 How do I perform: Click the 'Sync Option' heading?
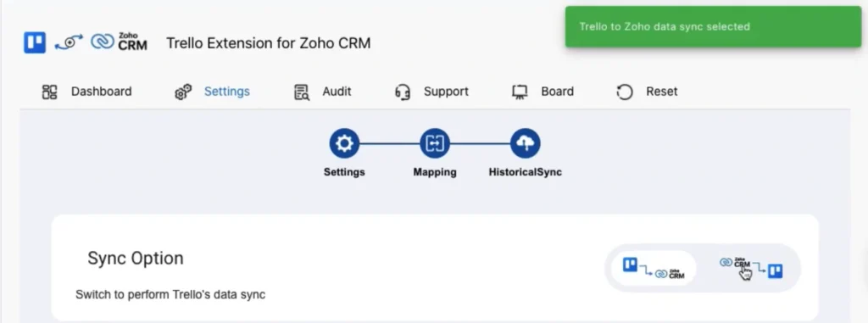click(136, 259)
